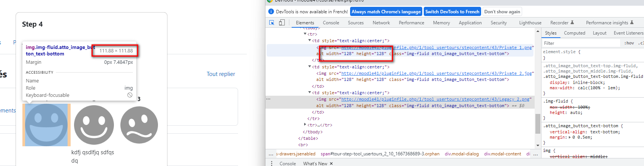This screenshot has height=166, width=644.
Task: Collapse the <tr> node in DOM tree
Action: (305, 34)
